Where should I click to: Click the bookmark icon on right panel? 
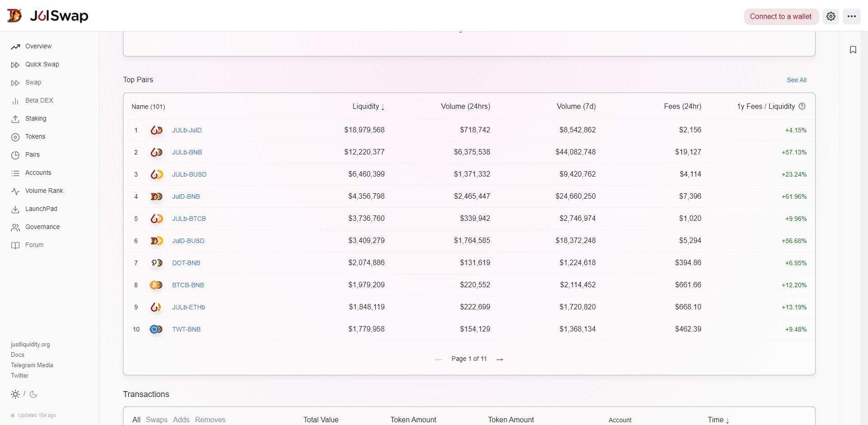pyautogui.click(x=853, y=50)
